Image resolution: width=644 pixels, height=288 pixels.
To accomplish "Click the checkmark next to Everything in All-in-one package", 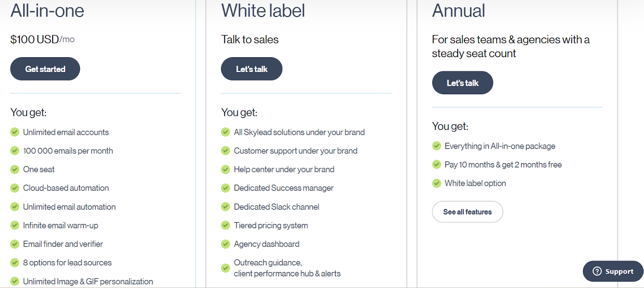I will [436, 146].
